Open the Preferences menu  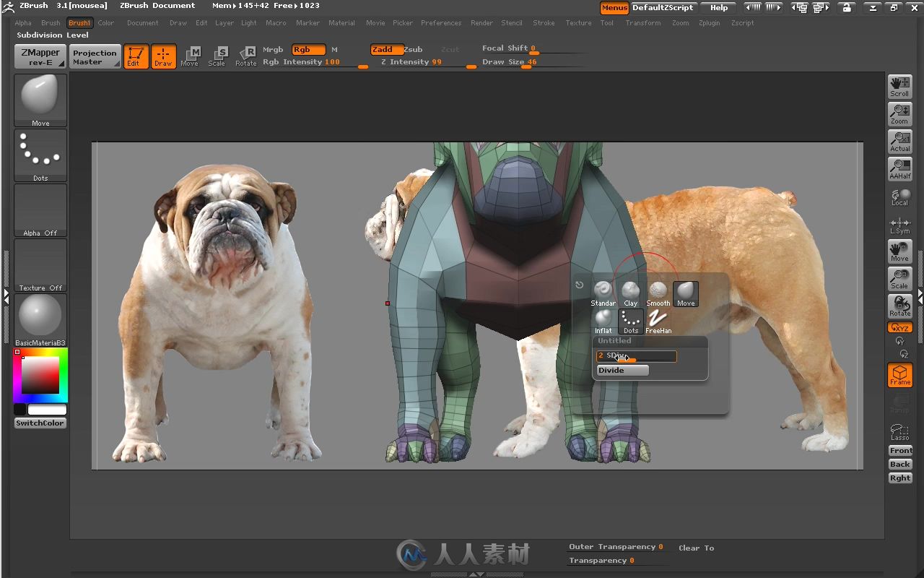[x=441, y=23]
